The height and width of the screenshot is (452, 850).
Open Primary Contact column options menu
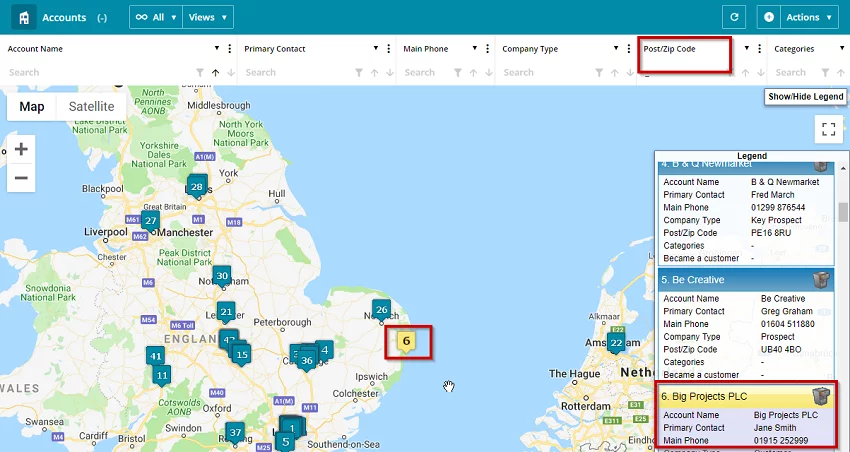389,49
